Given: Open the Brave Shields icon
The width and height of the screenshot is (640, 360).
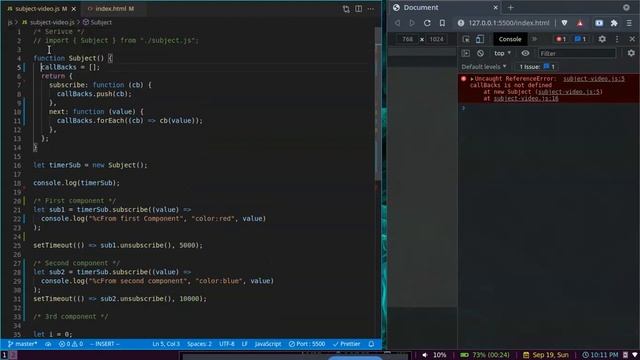Looking at the screenshot, I should tap(564, 23).
